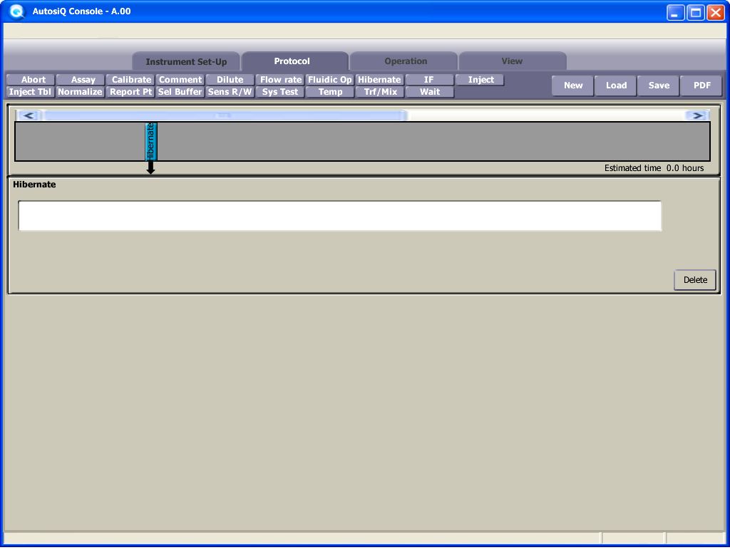Insert an Inject Tbl command
This screenshot has width=730, height=560.
click(31, 92)
